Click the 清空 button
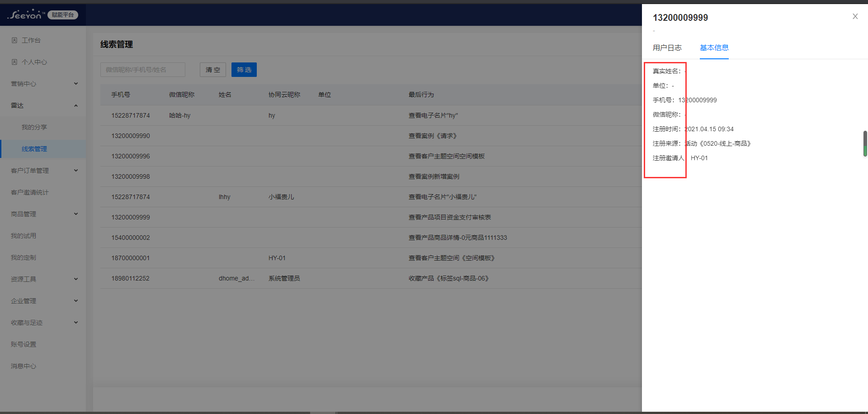This screenshot has height=414, width=868. coord(213,70)
